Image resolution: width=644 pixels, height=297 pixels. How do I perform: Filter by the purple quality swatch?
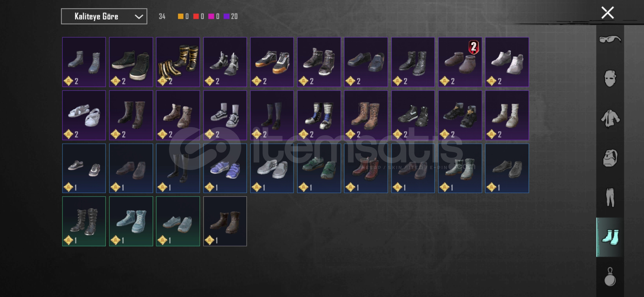pos(227,16)
